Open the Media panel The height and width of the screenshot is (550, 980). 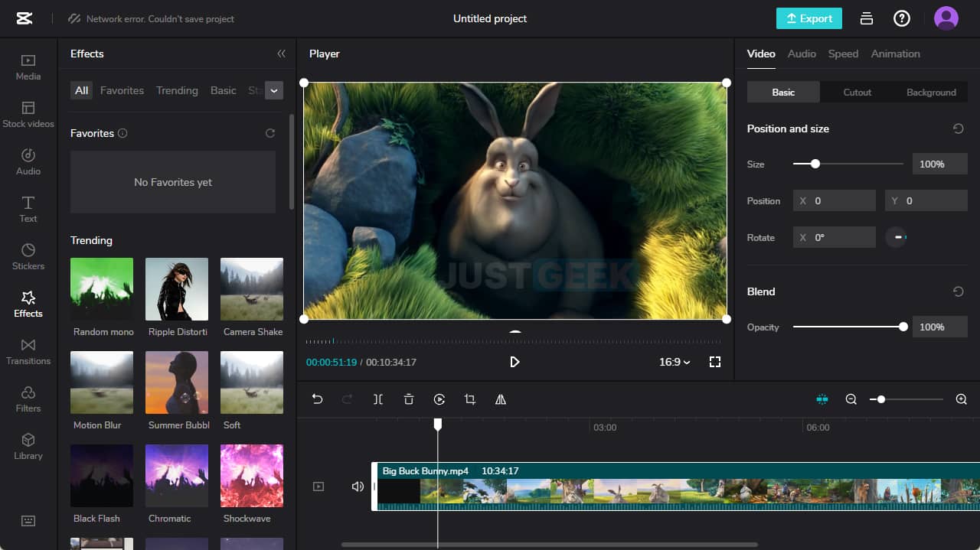tap(28, 67)
